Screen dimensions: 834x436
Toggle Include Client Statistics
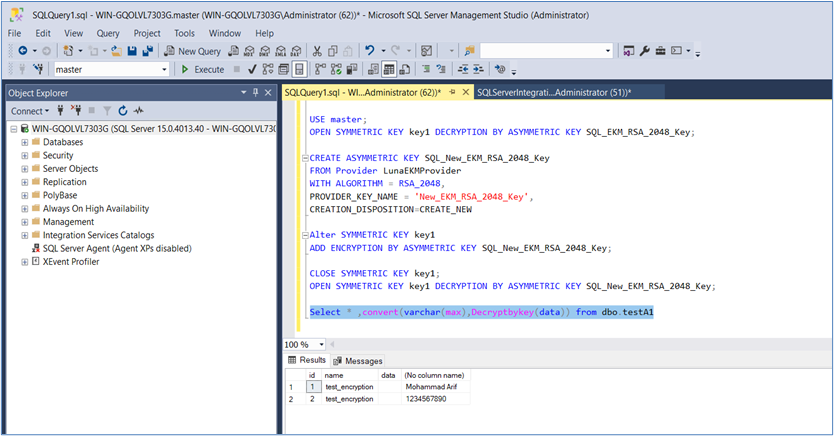pyautogui.click(x=352, y=69)
